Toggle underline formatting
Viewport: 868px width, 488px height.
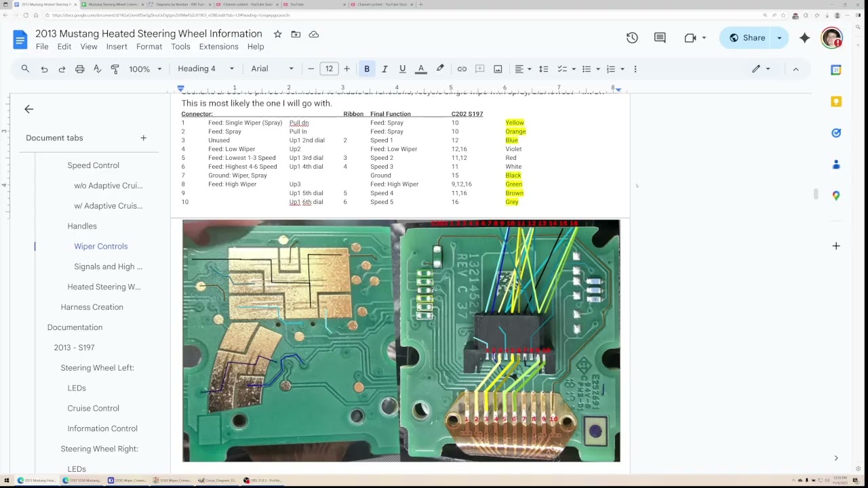click(402, 68)
